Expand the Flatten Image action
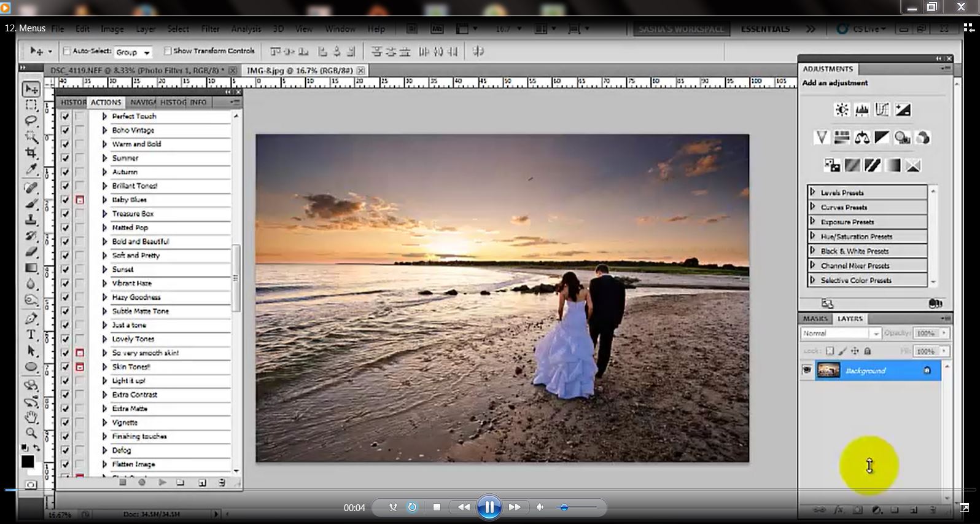 104,464
